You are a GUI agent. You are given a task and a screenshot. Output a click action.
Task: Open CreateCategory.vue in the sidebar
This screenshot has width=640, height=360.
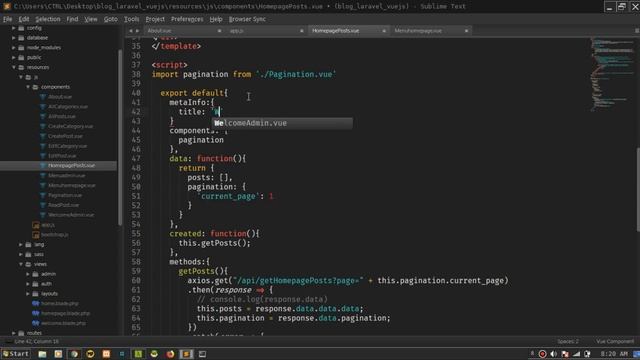pos(71,126)
